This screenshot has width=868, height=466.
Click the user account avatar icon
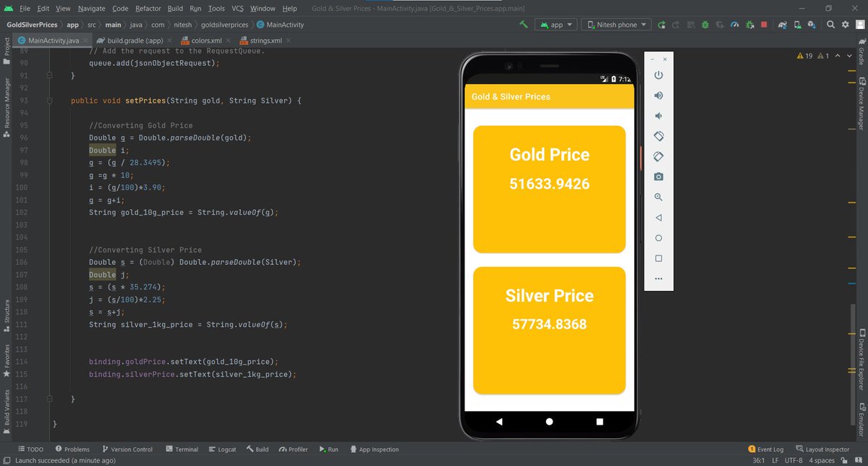(860, 24)
